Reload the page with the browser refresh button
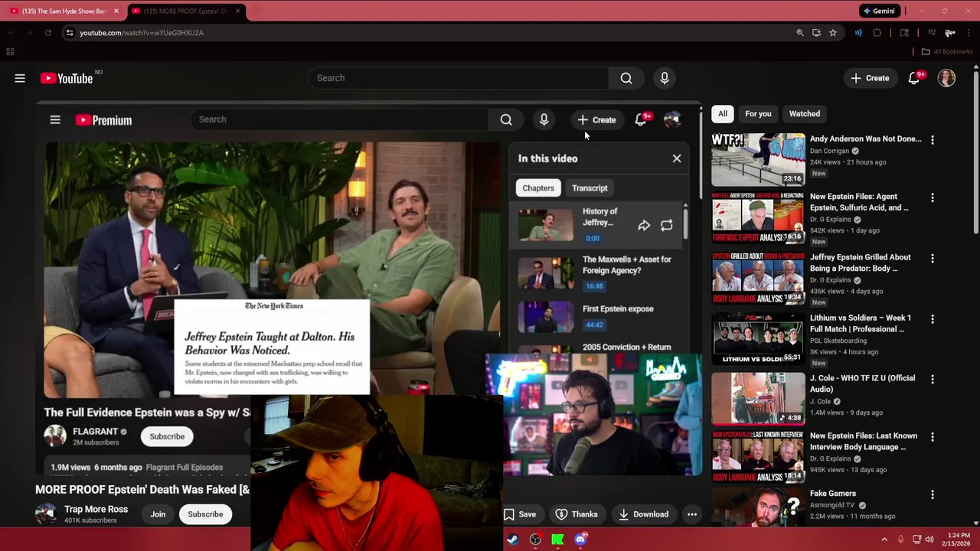Viewport: 980px width, 551px height. coord(47,33)
